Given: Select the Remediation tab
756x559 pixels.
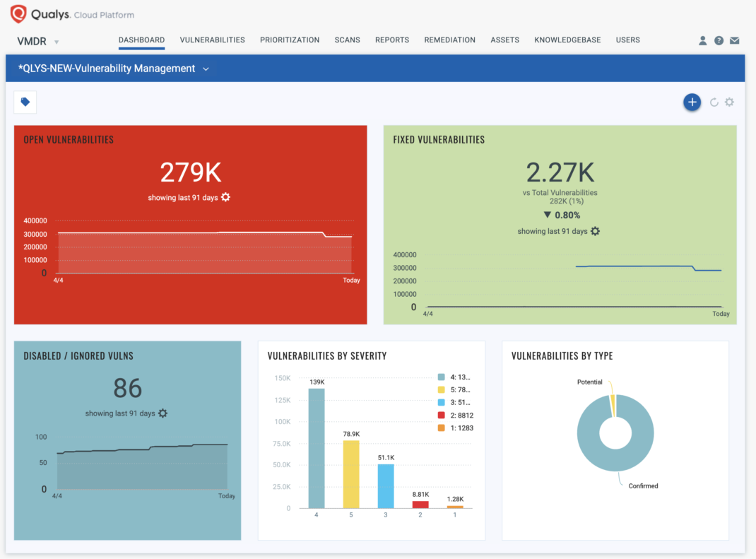Looking at the screenshot, I should [x=450, y=40].
